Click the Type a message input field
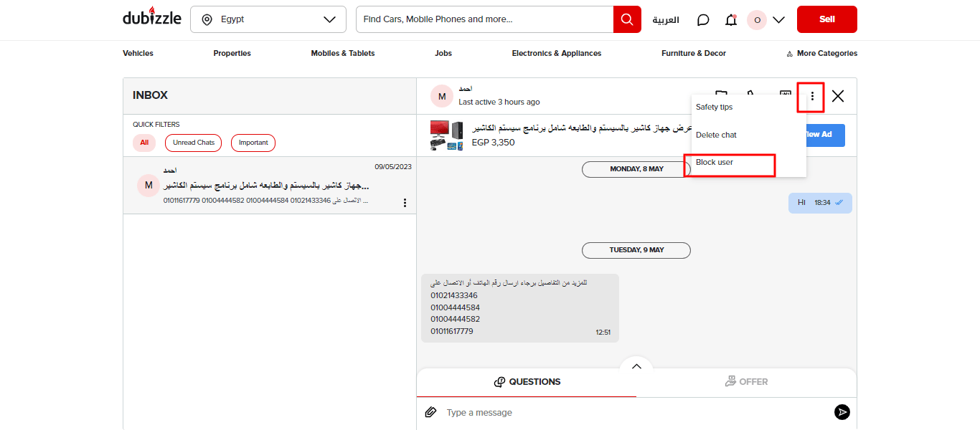 502,412
